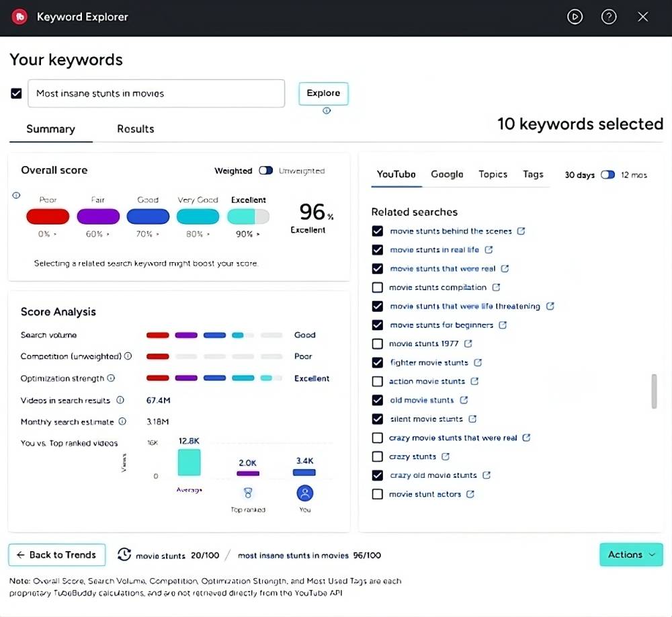Switch to the Results tab
This screenshot has width=672, height=617.
pos(136,129)
